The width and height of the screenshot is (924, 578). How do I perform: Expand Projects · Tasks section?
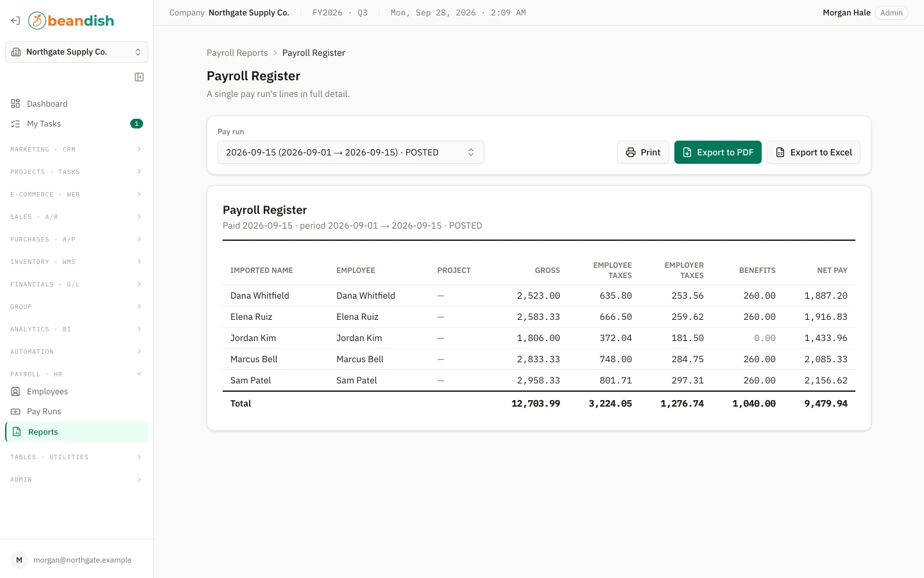tap(76, 171)
